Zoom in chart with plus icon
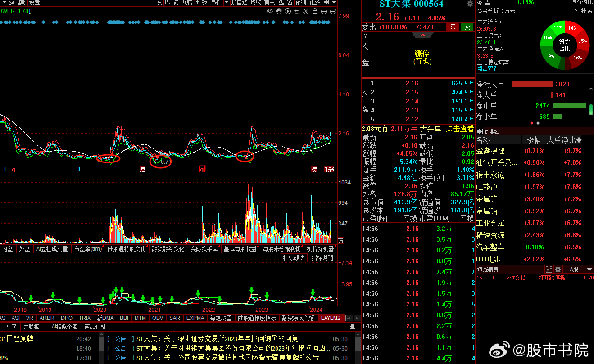 click(324, 11)
